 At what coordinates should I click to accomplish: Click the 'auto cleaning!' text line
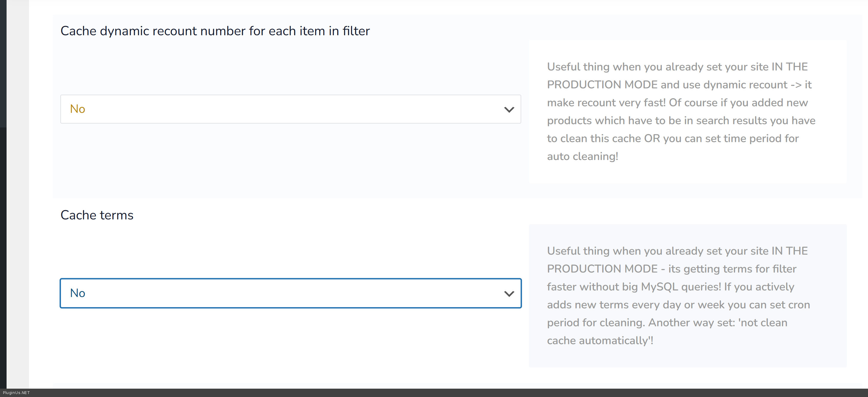(582, 157)
